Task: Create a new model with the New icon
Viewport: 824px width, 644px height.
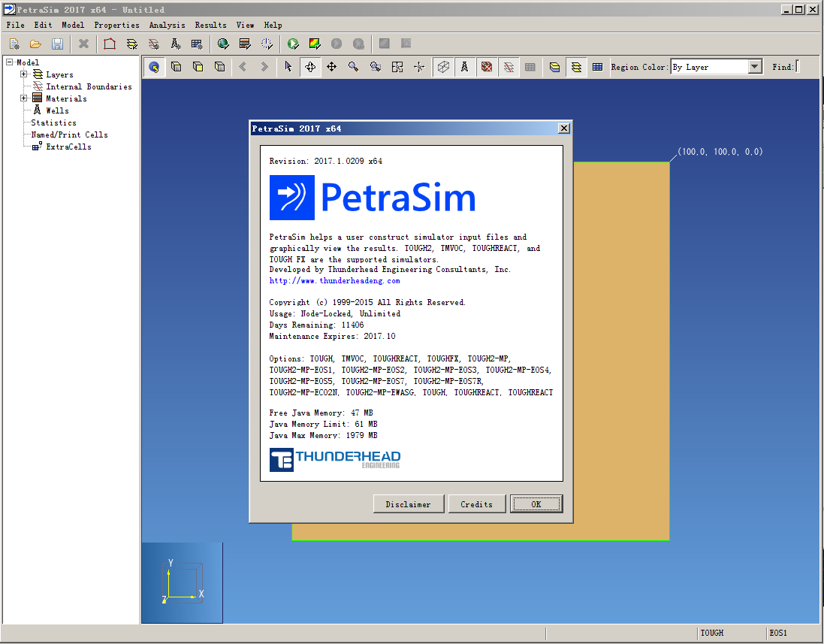Action: [14, 44]
